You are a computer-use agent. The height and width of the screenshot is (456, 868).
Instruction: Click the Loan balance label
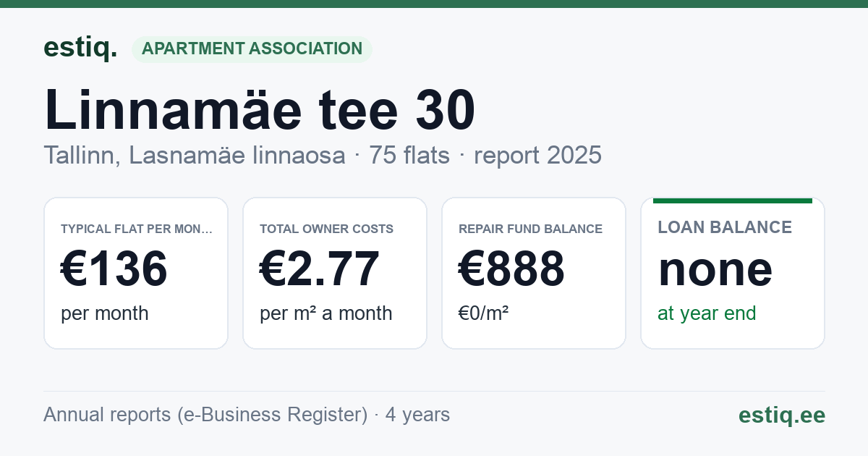click(725, 227)
